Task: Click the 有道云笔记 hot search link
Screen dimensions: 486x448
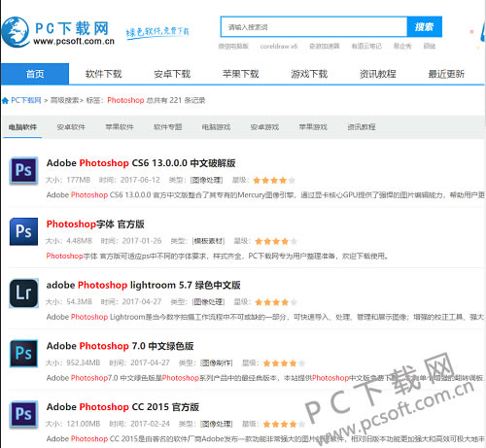Action: coord(366,47)
